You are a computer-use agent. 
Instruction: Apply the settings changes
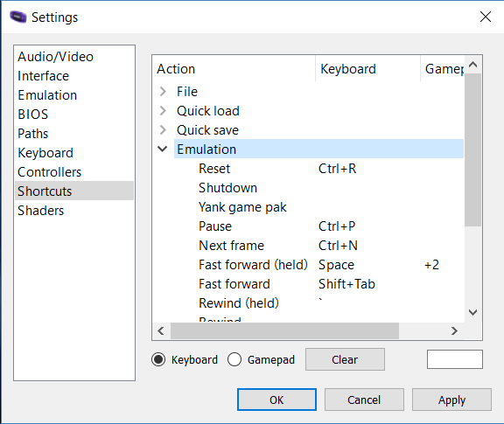pos(451,400)
